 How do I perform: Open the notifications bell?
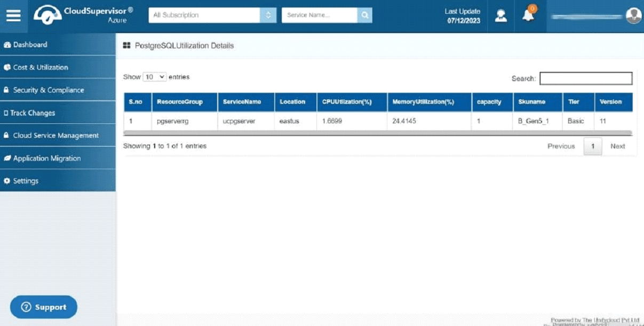[528, 15]
